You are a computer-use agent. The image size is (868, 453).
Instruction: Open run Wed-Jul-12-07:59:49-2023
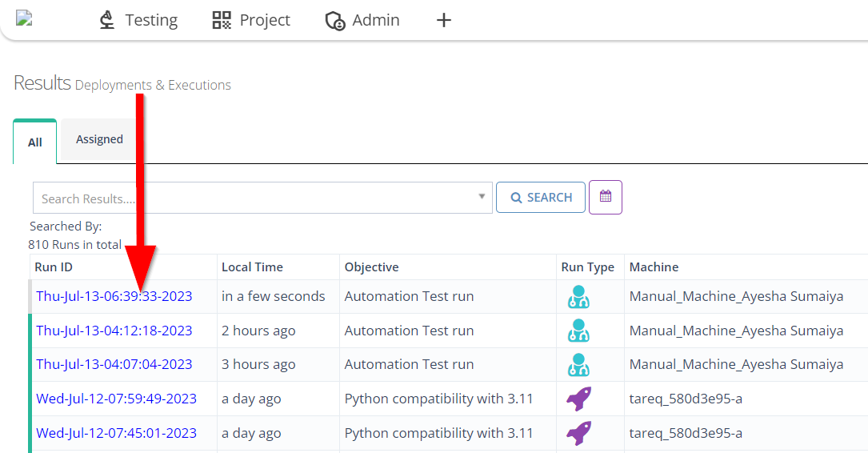[116, 399]
